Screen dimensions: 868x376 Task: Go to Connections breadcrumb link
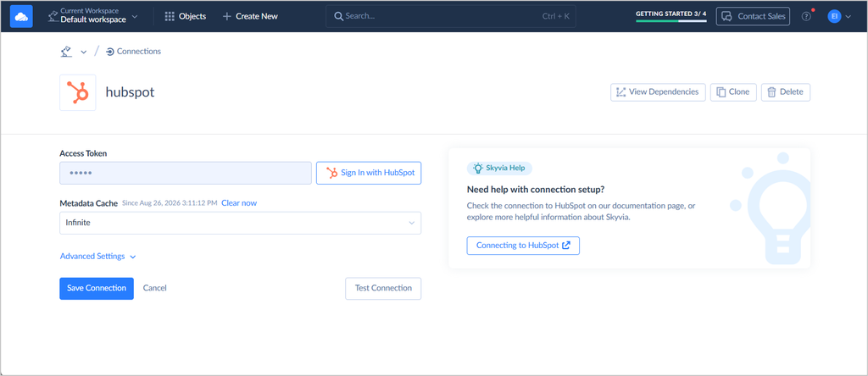pyautogui.click(x=133, y=52)
